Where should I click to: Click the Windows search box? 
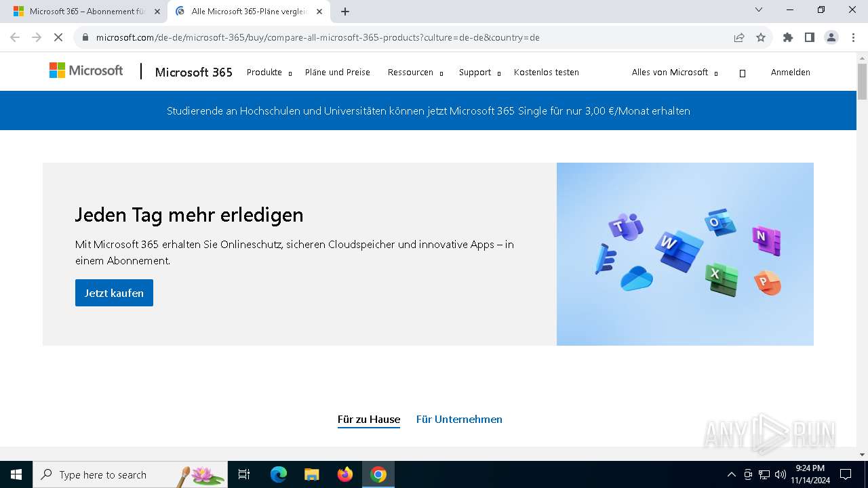(x=130, y=474)
